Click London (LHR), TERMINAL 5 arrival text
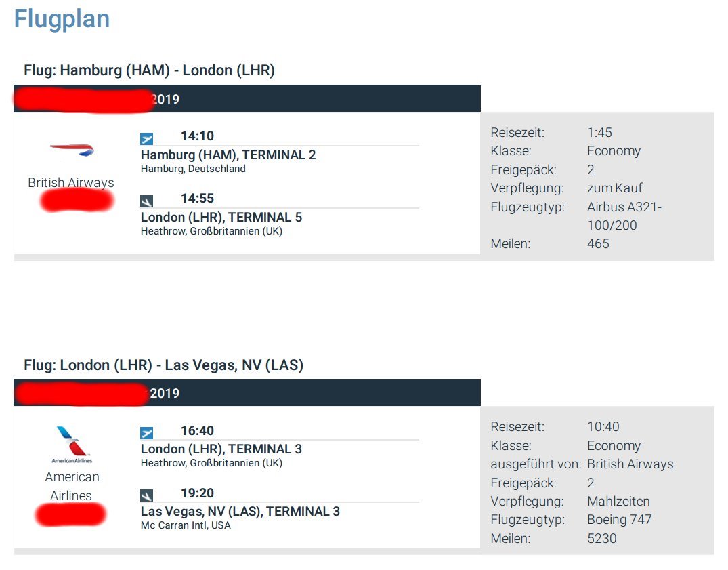Screen dimensions: 728x570 221,218
